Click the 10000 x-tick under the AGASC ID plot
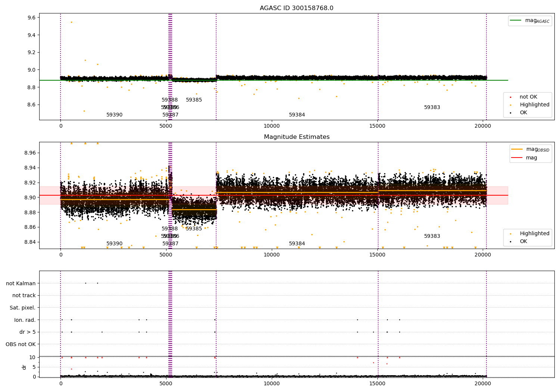 [x=271, y=126]
